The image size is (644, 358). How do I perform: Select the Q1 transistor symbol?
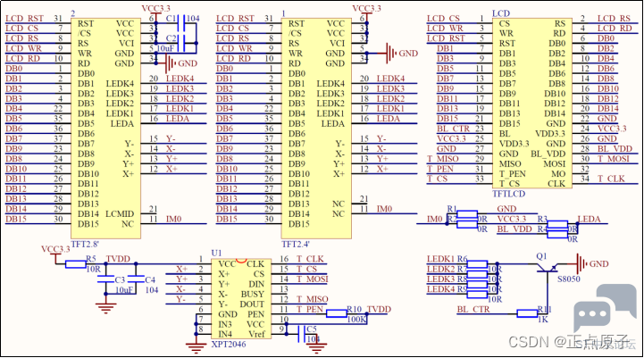pos(548,269)
